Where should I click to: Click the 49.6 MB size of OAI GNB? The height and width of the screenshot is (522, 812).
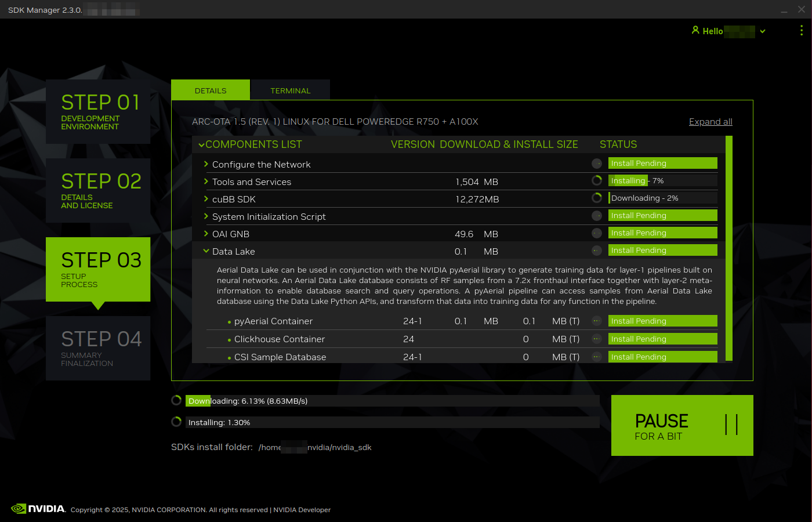click(x=477, y=234)
